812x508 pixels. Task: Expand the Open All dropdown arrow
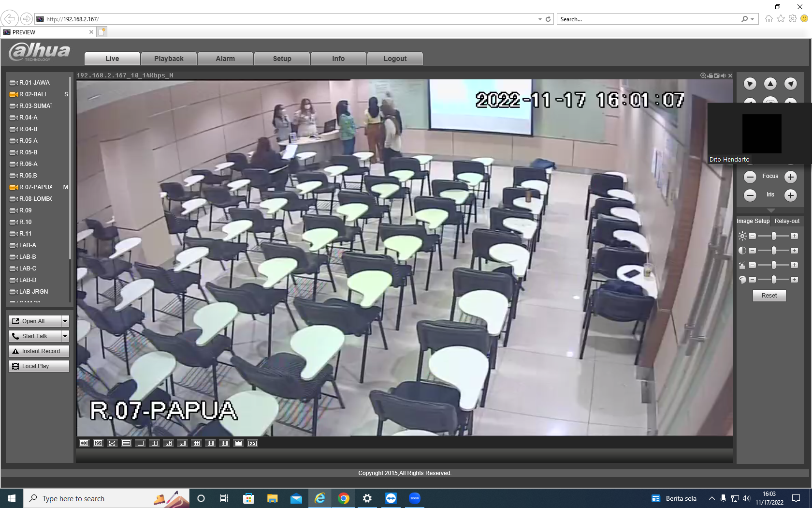coord(65,321)
